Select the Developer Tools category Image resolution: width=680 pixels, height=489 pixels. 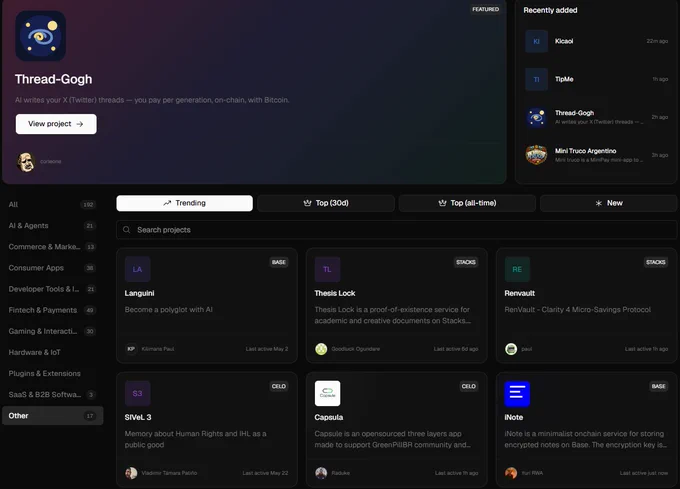coord(52,289)
